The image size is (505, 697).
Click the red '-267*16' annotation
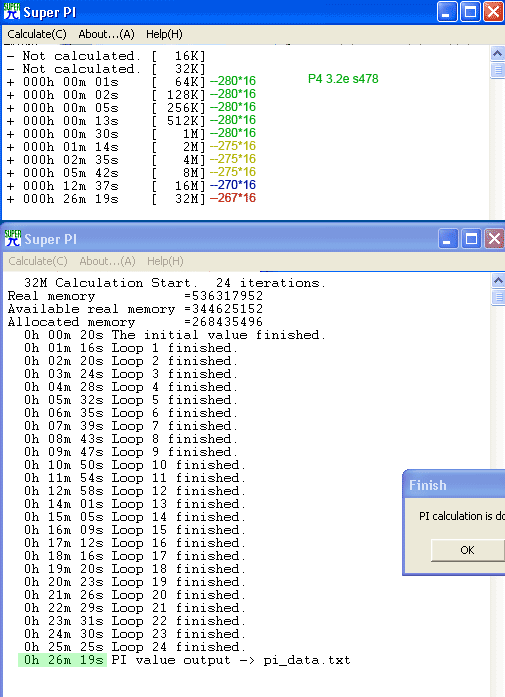click(233, 198)
